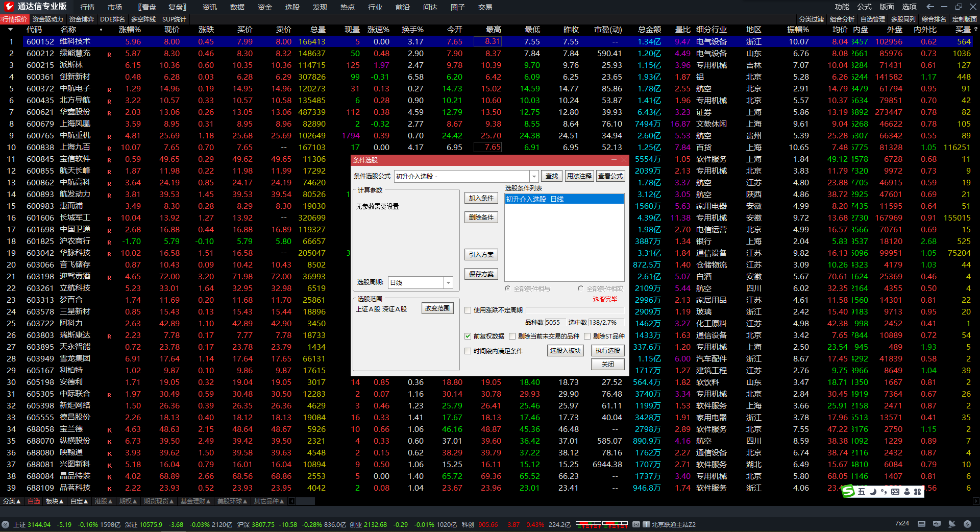Open the 公式 menu in the top bar
The width and height of the screenshot is (980, 532).
(x=864, y=7)
